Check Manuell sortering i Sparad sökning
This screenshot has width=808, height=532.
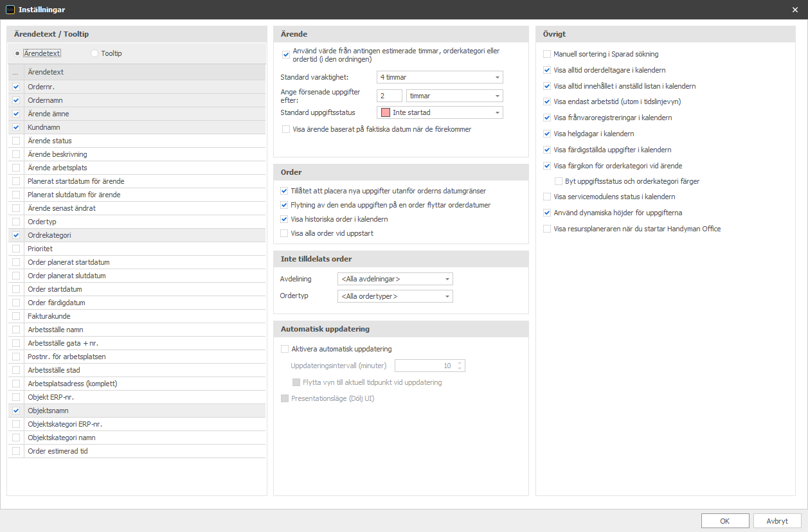pos(547,54)
